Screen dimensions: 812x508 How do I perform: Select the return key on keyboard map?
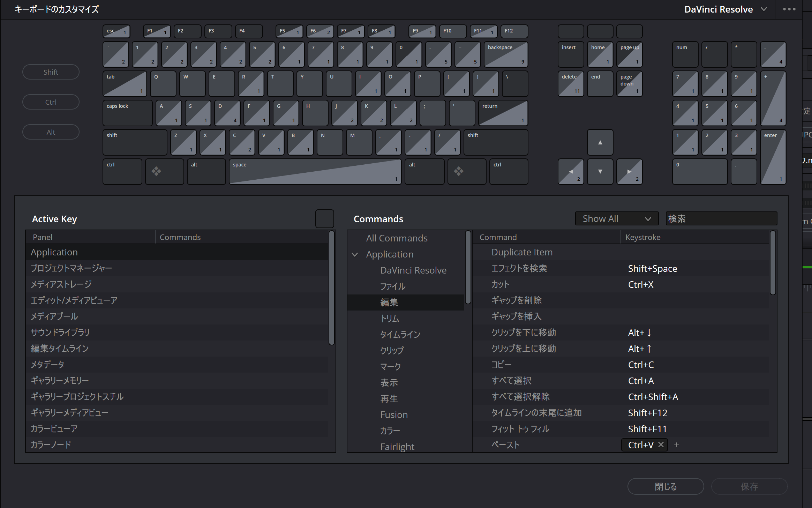[503, 113]
